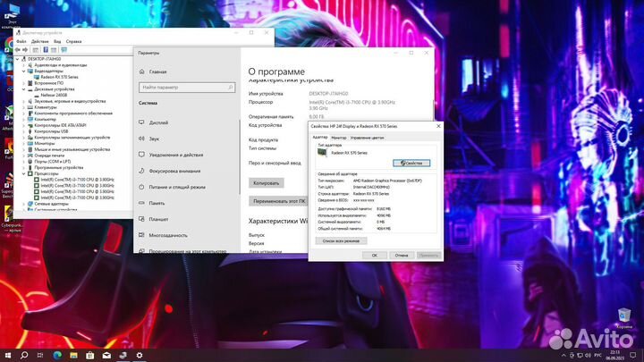The height and width of the screenshot is (362, 644).
Task: Open Питание и спящий режим in Settings
Action: click(x=177, y=187)
